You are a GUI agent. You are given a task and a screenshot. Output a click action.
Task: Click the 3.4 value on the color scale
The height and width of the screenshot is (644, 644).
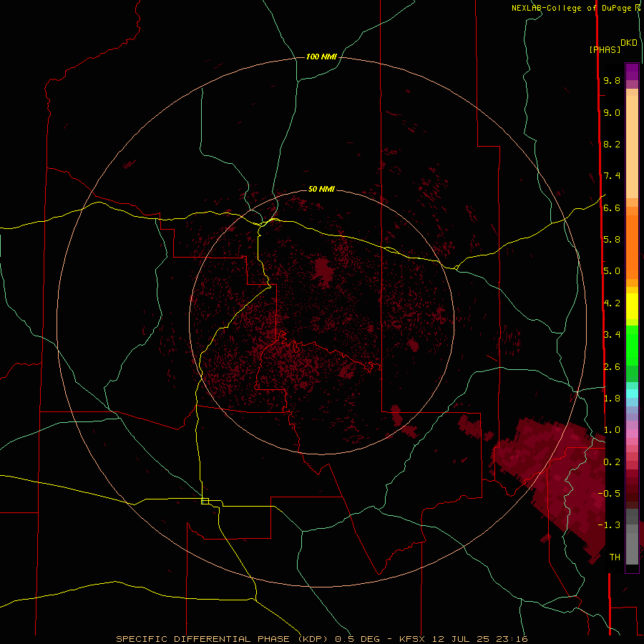coord(612,334)
